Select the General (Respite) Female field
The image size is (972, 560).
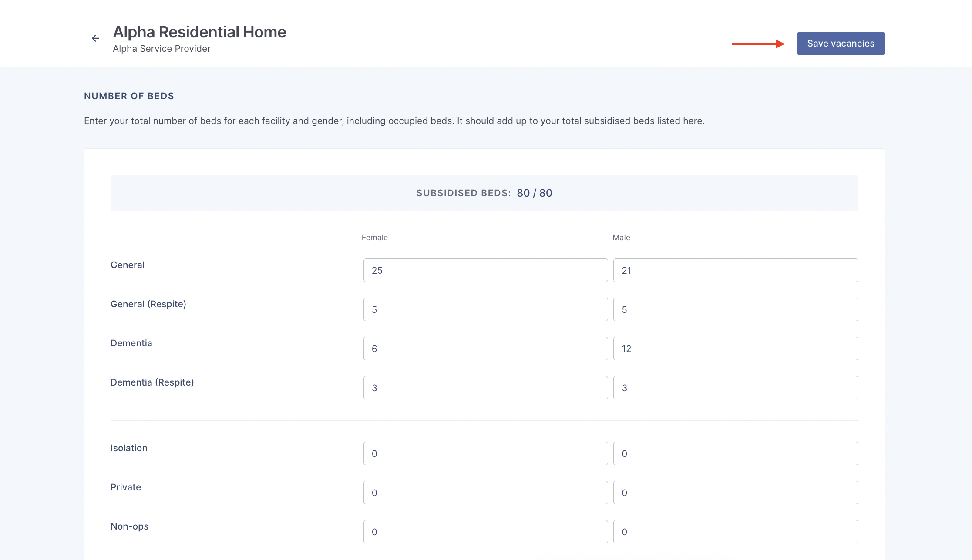(x=485, y=309)
